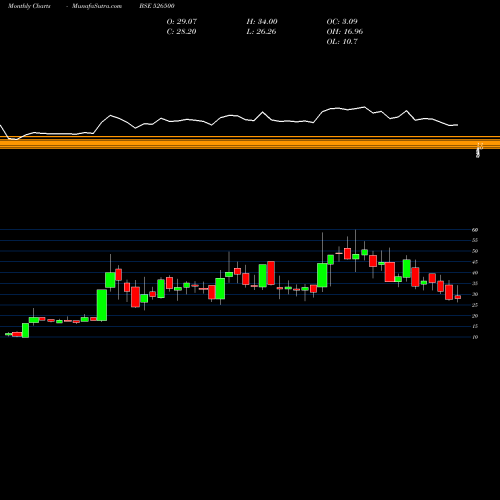Click the 25 price axis label

[x=475, y=305]
